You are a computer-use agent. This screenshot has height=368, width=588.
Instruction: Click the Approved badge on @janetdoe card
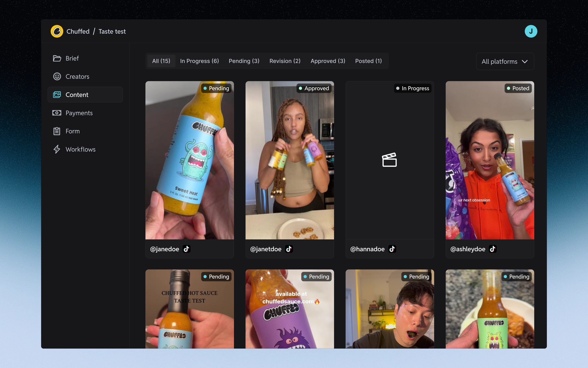tap(314, 88)
